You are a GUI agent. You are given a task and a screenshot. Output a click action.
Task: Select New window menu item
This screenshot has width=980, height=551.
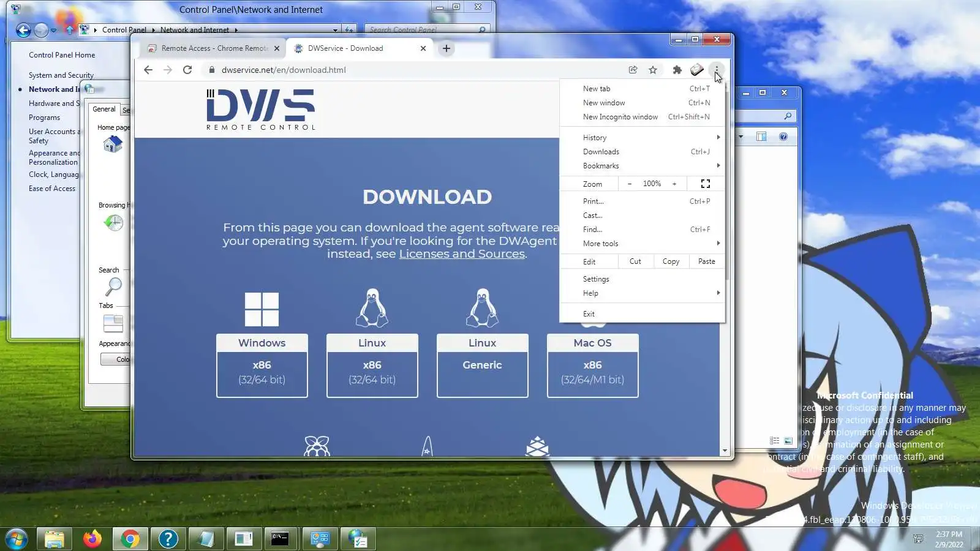(x=642, y=103)
